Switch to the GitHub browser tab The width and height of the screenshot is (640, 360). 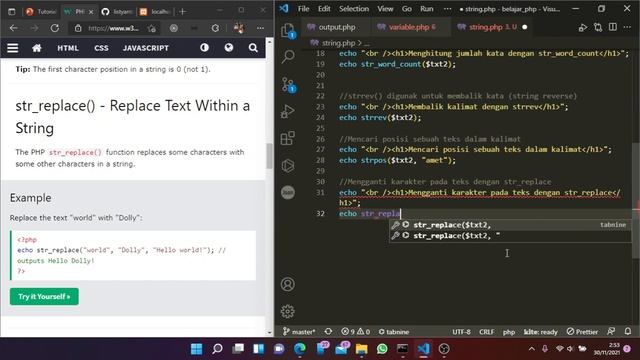pyautogui.click(x=117, y=11)
